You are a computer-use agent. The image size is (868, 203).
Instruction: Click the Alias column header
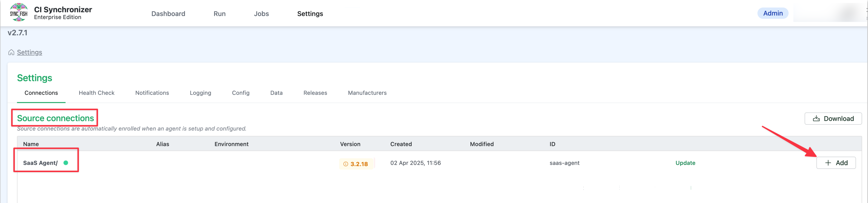(x=162, y=144)
